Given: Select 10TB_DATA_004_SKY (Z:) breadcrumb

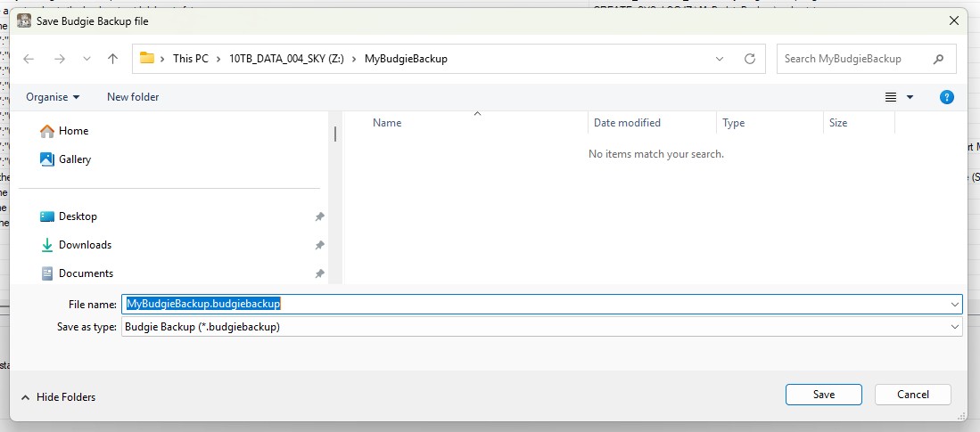Looking at the screenshot, I should [x=287, y=59].
